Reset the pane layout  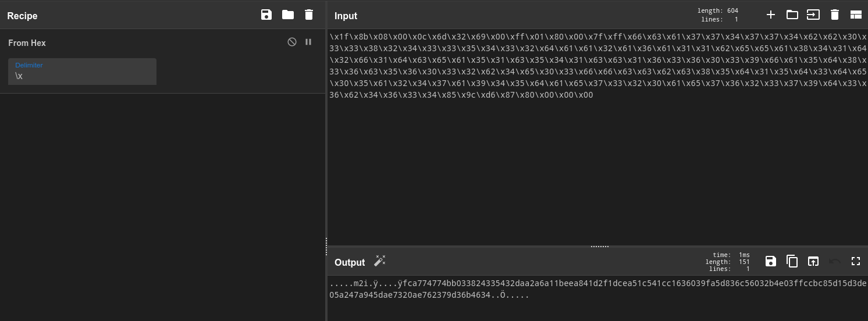pyautogui.click(x=856, y=15)
